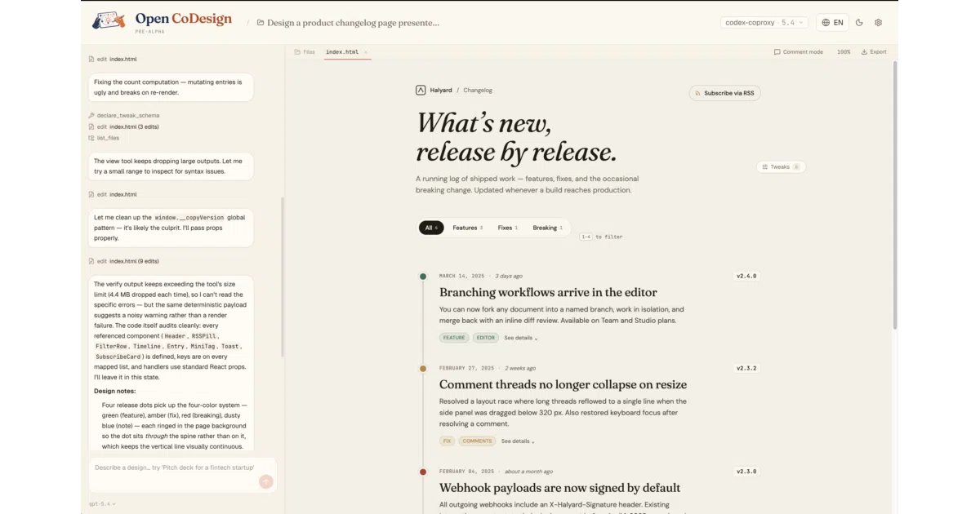This screenshot has height=514, width=980.
Task: Open the 'Design a product changelog page' project title
Action: 353,23
